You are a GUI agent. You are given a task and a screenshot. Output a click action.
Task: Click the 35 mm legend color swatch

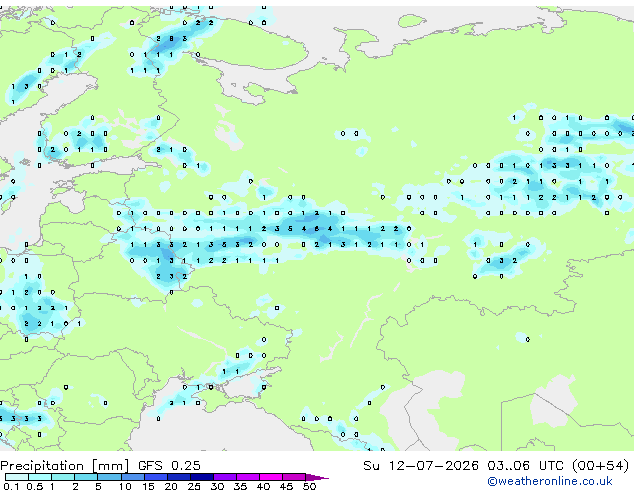[x=247, y=477]
